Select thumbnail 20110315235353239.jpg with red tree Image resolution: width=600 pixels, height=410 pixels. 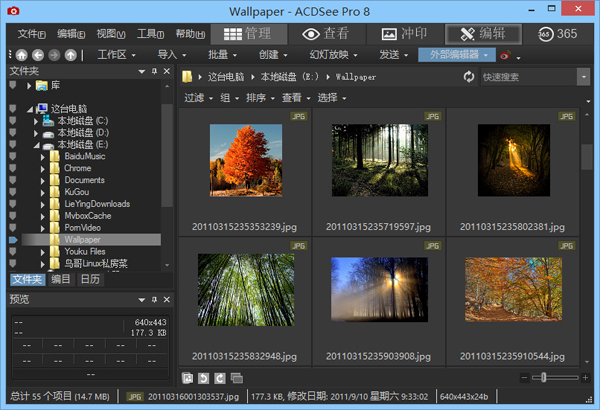[245, 160]
